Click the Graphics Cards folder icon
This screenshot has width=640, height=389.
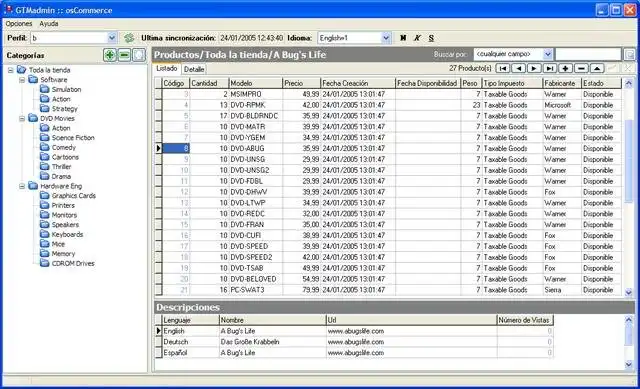coord(44,196)
